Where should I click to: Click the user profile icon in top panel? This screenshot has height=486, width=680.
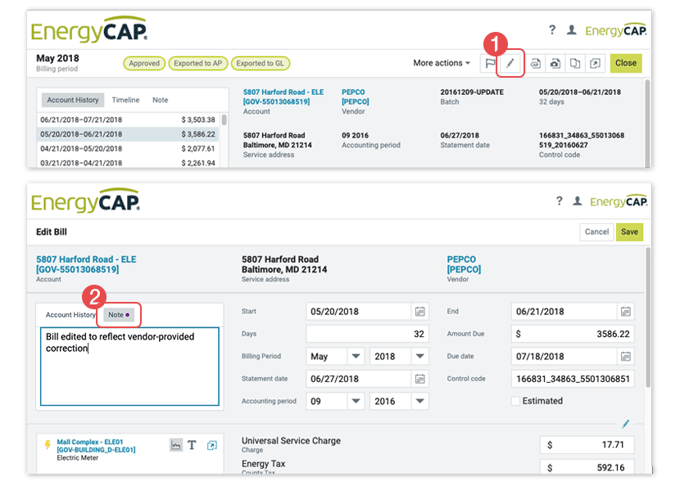click(572, 31)
